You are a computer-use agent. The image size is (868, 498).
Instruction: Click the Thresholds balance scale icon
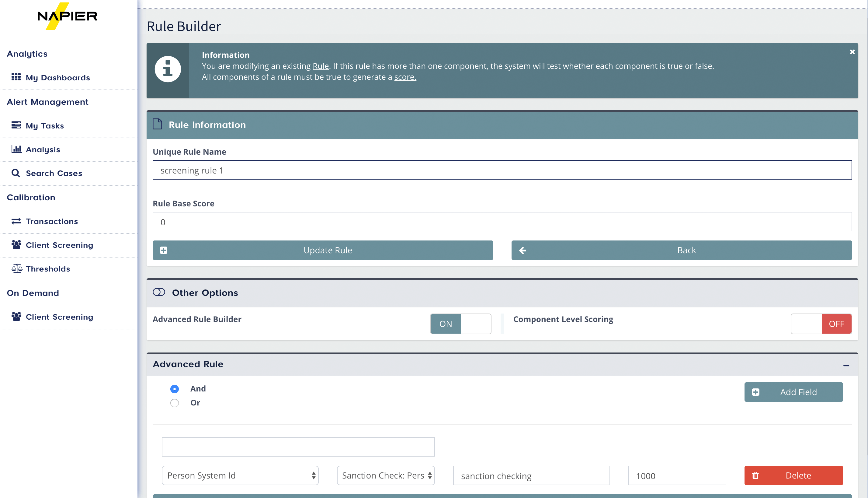coord(17,268)
